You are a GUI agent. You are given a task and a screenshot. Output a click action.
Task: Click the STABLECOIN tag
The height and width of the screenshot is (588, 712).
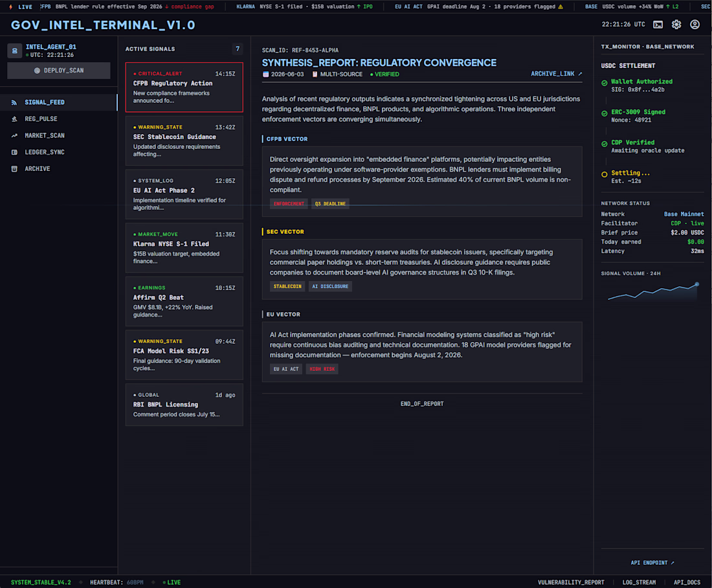(287, 286)
